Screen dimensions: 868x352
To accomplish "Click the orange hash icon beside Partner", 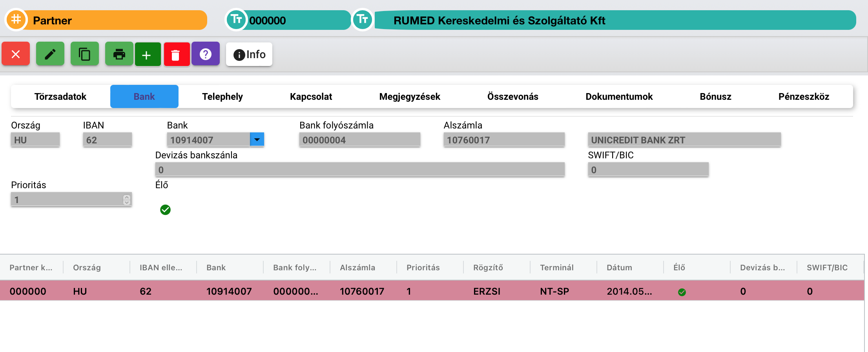I will pyautogui.click(x=16, y=19).
